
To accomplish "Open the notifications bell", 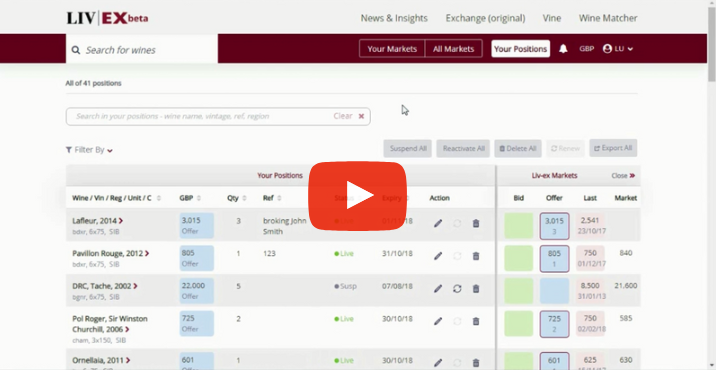I will tap(563, 49).
